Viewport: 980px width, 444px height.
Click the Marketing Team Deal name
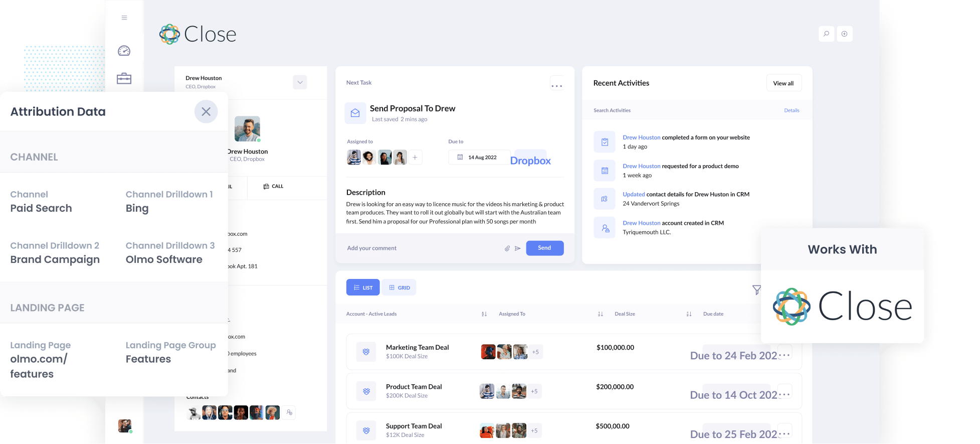(417, 347)
